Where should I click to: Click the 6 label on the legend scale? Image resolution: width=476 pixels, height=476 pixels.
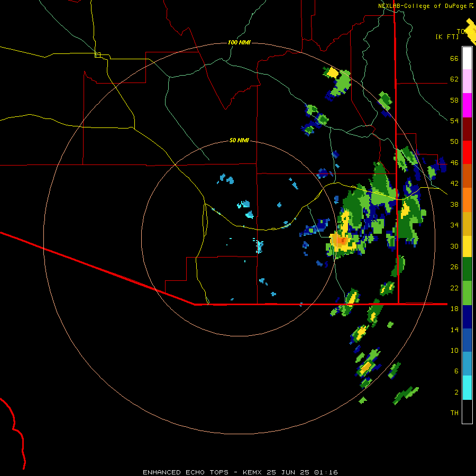tap(456, 371)
